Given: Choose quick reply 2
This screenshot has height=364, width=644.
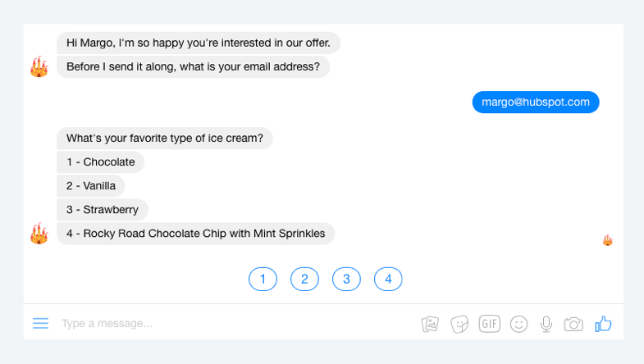Looking at the screenshot, I should click(x=304, y=279).
